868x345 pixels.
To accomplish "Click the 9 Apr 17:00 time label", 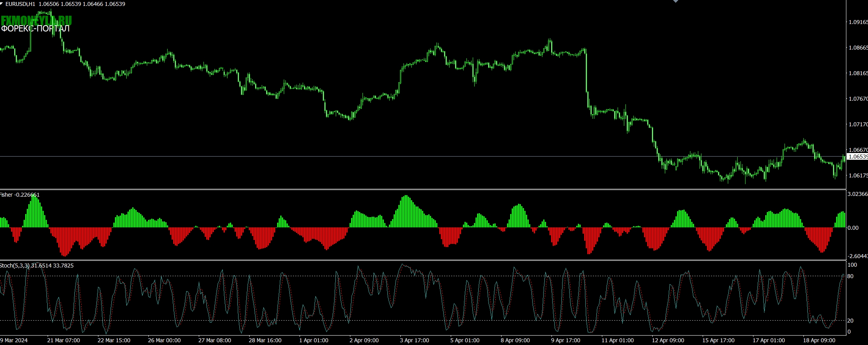I will point(566,340).
